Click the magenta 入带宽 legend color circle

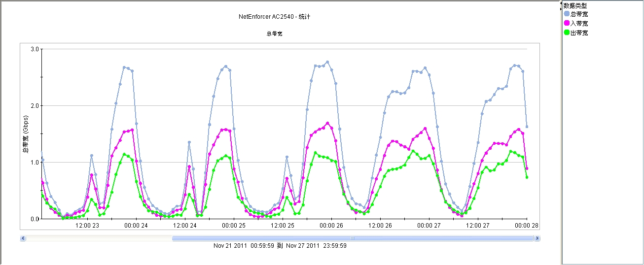tap(567, 23)
